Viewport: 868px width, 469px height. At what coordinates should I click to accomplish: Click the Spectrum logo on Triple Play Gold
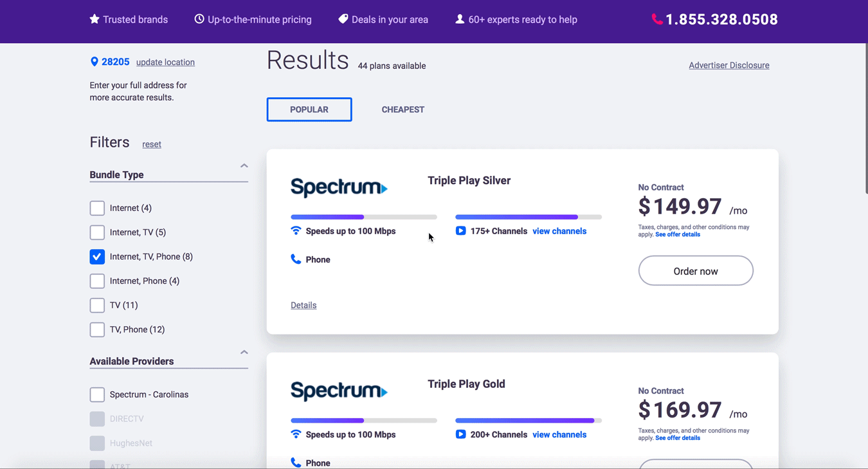339,391
